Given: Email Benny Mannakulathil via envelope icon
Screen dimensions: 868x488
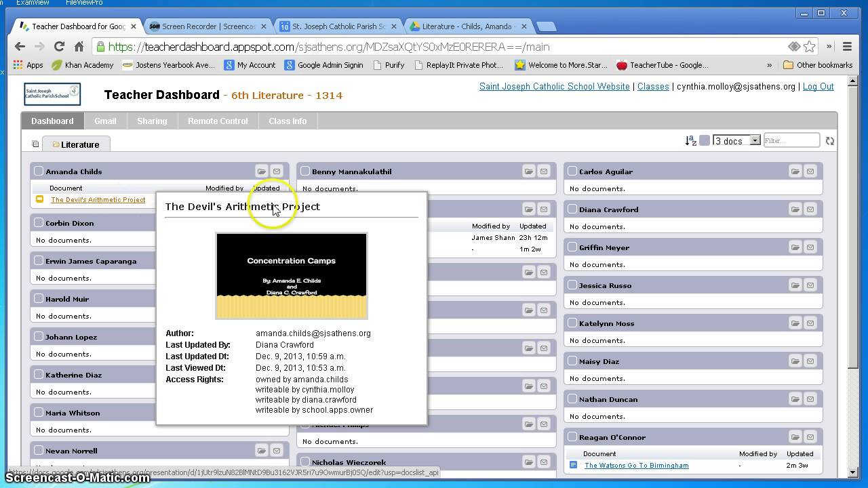Looking at the screenshot, I should tap(543, 171).
